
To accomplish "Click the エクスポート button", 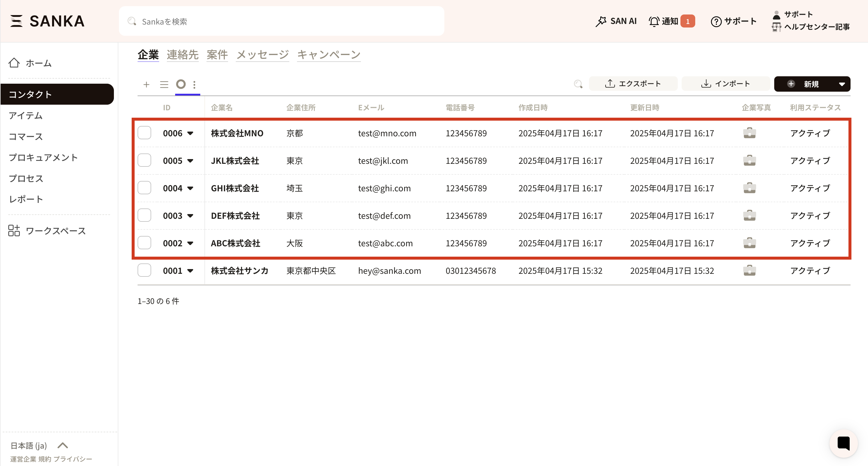I will 633,84.
